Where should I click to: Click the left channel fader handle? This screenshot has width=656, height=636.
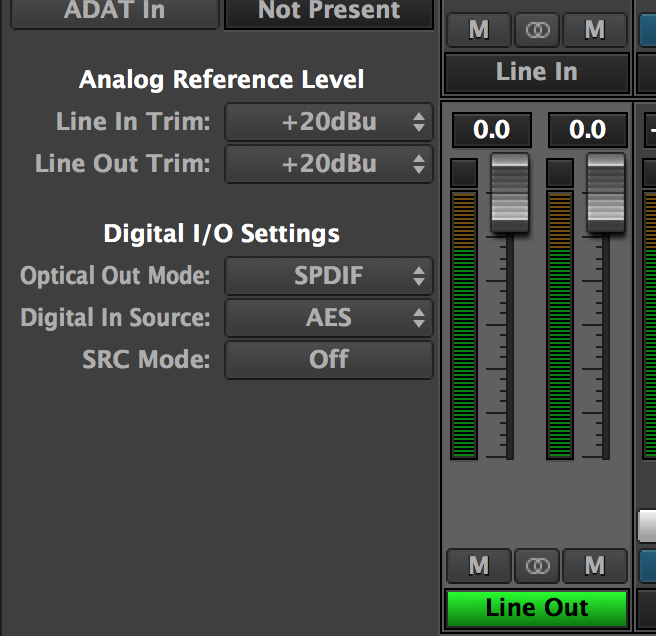(510, 193)
